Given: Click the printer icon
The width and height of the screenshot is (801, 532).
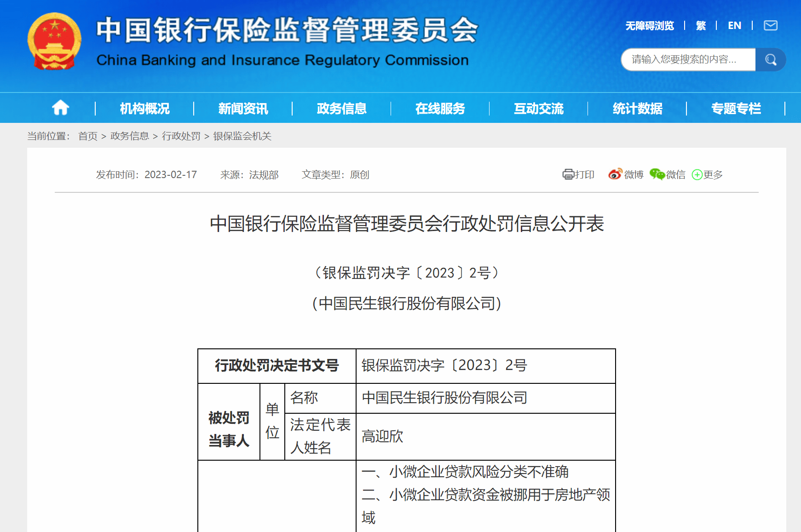Looking at the screenshot, I should click(x=568, y=174).
